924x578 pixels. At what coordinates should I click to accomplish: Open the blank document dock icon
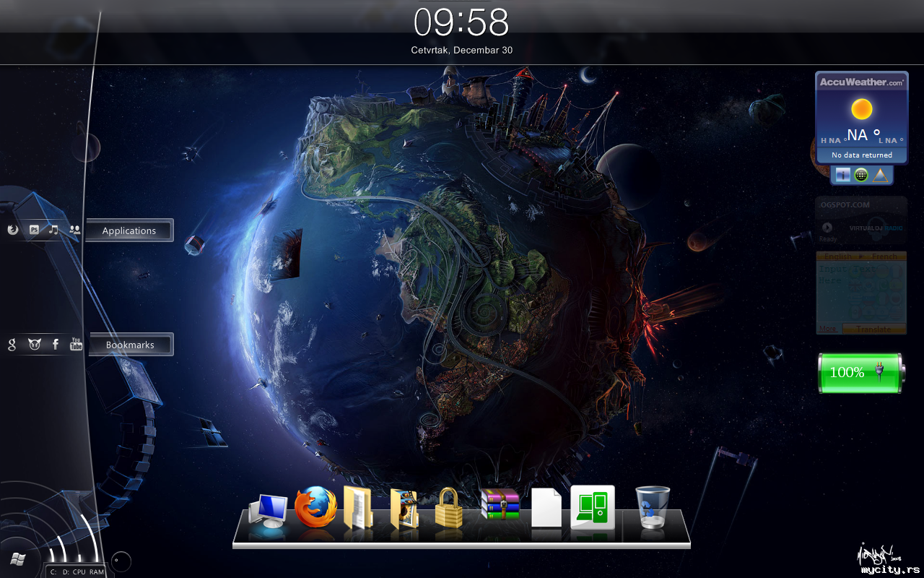click(546, 507)
